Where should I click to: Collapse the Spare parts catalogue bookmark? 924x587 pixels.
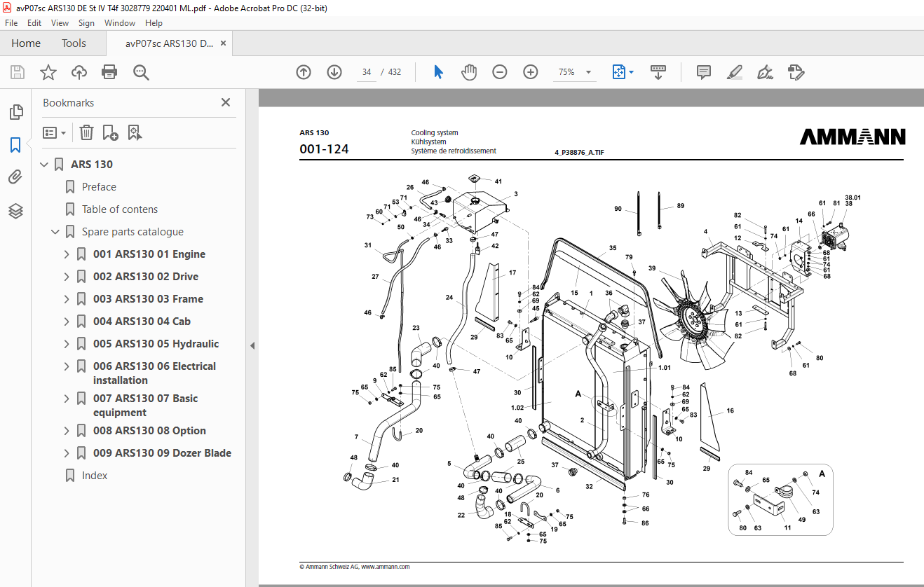55,232
